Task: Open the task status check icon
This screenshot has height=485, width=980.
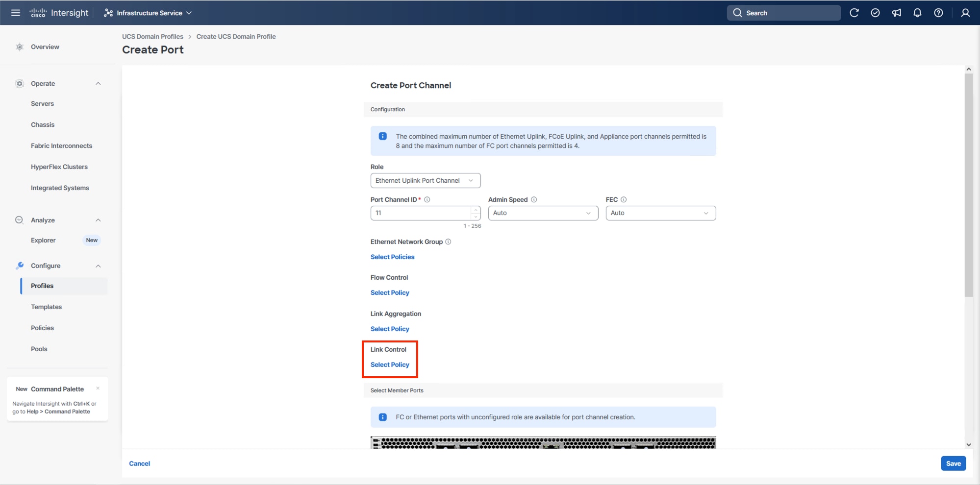Action: point(875,13)
